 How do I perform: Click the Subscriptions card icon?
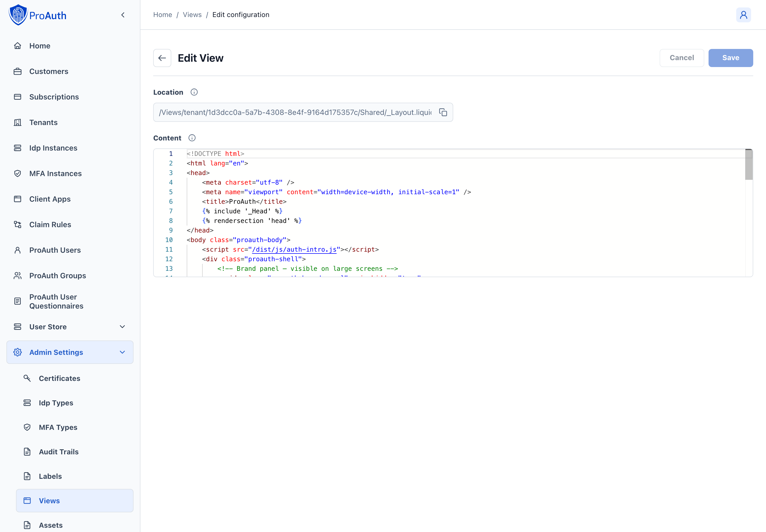(x=18, y=97)
